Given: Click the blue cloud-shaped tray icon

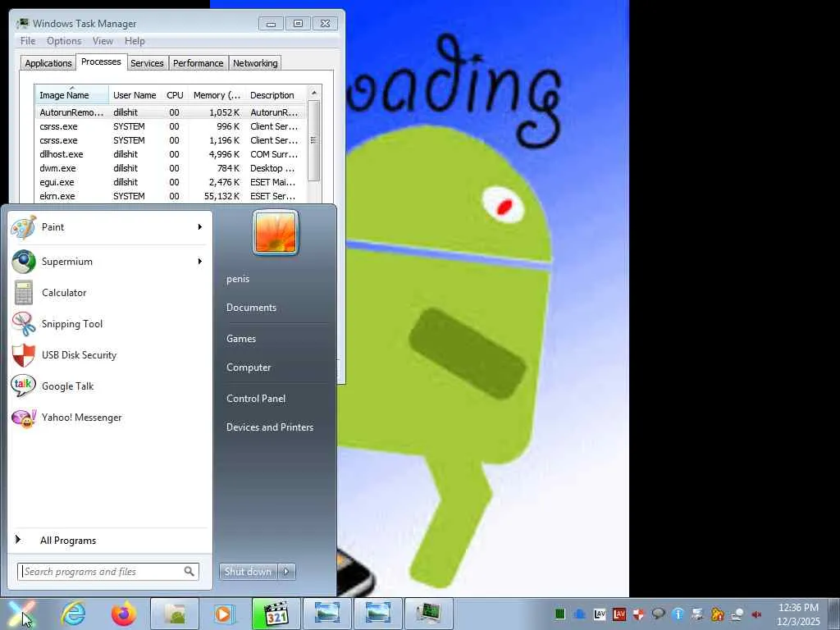Looking at the screenshot, I should point(580,614).
